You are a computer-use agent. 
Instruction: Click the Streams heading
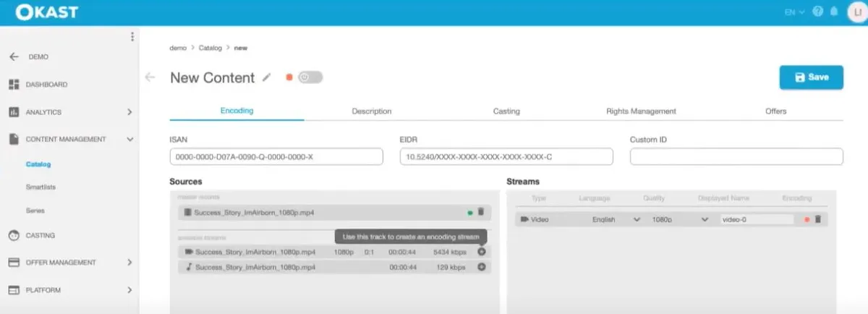523,182
